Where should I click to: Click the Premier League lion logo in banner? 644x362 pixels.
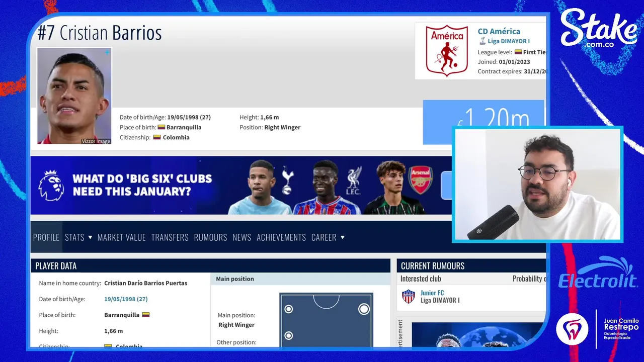51,185
